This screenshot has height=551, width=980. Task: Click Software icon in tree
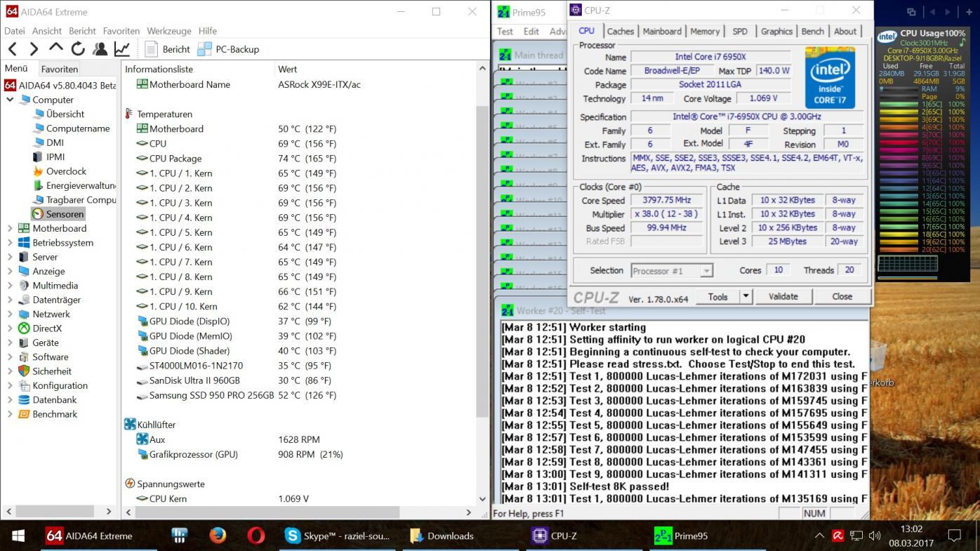24,357
